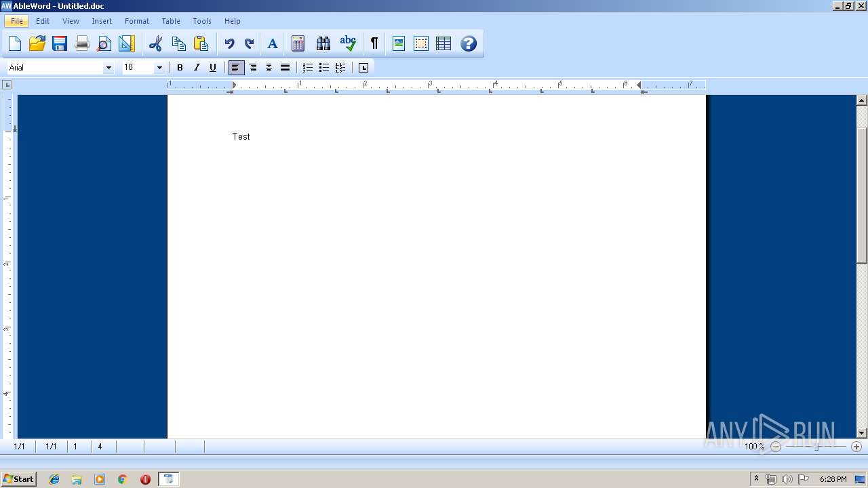Apply the outline multilevel list format
This screenshot has height=488, width=868.
[x=340, y=68]
